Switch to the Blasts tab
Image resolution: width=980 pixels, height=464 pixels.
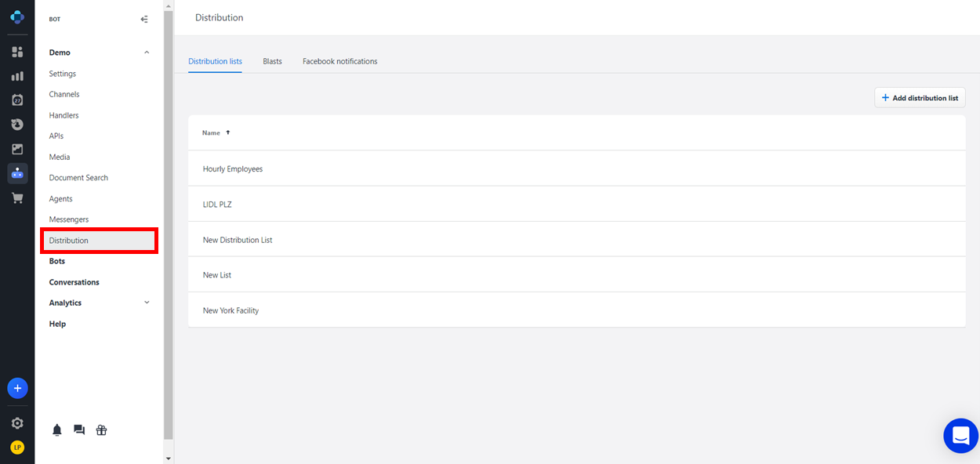click(272, 61)
